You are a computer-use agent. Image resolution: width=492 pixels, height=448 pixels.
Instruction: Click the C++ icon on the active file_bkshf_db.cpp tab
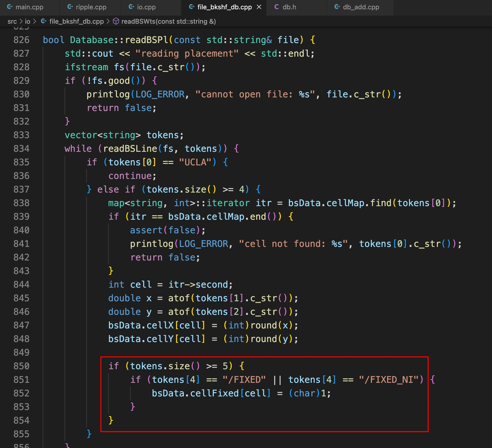pos(191,7)
